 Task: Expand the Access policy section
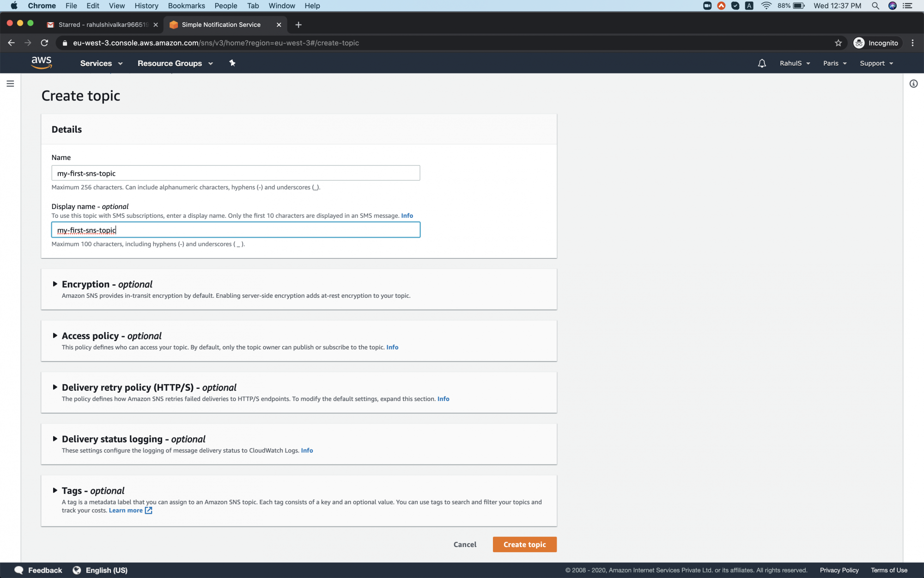[x=55, y=336]
